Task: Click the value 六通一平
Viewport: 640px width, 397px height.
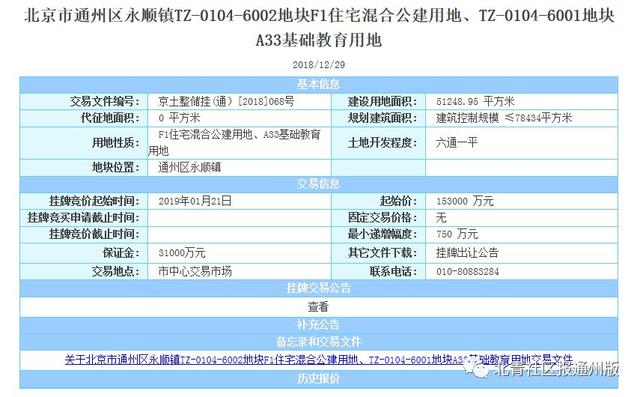Action: coord(457,143)
